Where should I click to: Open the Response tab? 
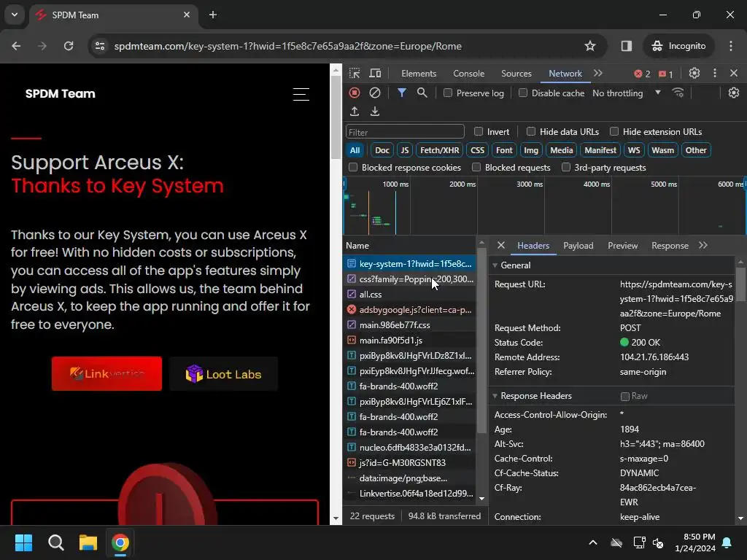click(x=670, y=245)
